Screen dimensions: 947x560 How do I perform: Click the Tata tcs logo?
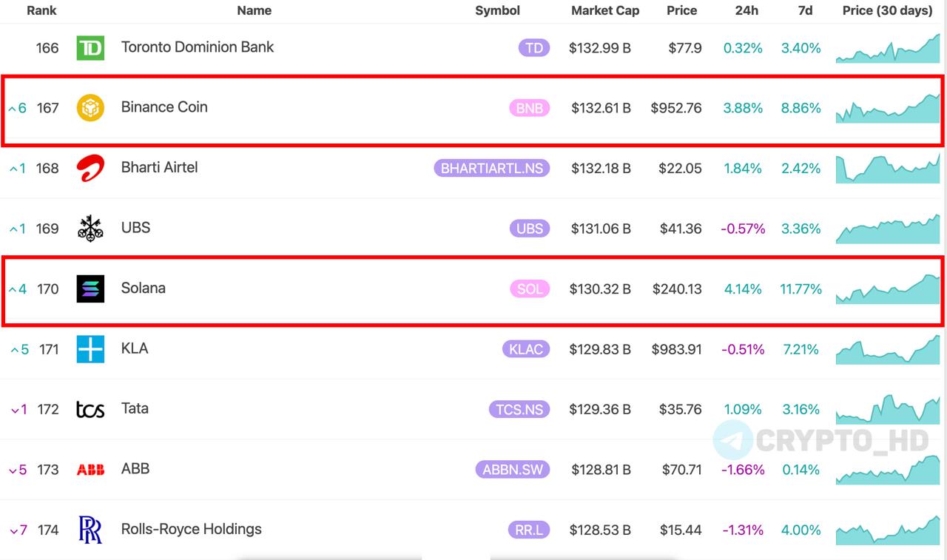click(90, 410)
